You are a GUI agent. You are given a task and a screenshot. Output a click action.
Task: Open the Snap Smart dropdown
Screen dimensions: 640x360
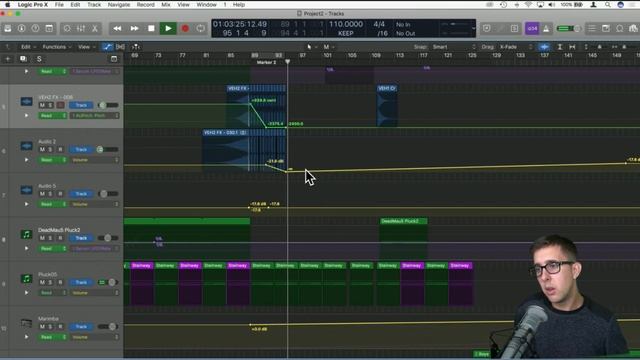(453, 47)
